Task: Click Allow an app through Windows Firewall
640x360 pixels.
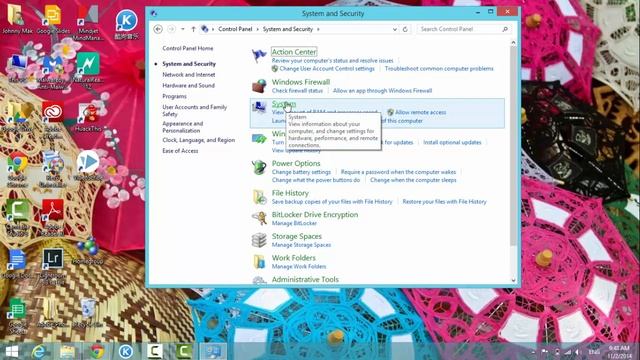Action: tap(382, 91)
